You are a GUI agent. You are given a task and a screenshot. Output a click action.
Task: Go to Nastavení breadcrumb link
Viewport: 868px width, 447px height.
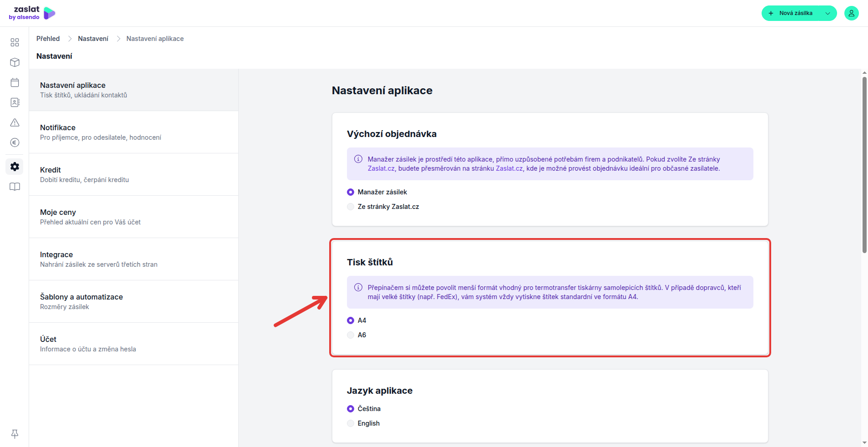tap(93, 39)
